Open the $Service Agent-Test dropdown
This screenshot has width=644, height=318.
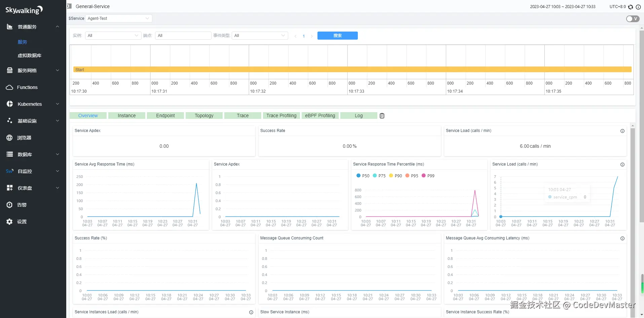(x=118, y=18)
